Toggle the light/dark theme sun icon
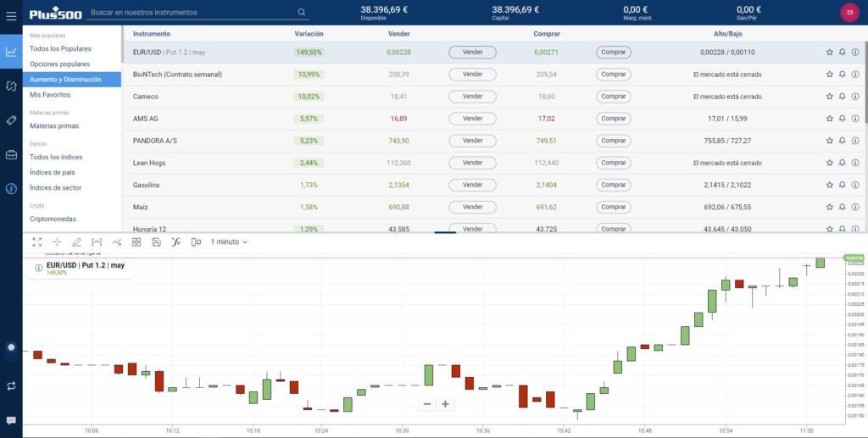 click(x=11, y=347)
